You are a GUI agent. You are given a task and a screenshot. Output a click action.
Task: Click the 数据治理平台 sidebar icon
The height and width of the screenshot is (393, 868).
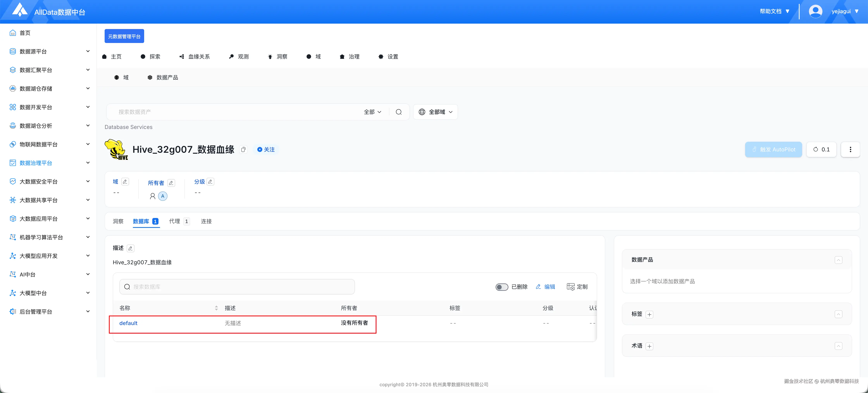13,163
